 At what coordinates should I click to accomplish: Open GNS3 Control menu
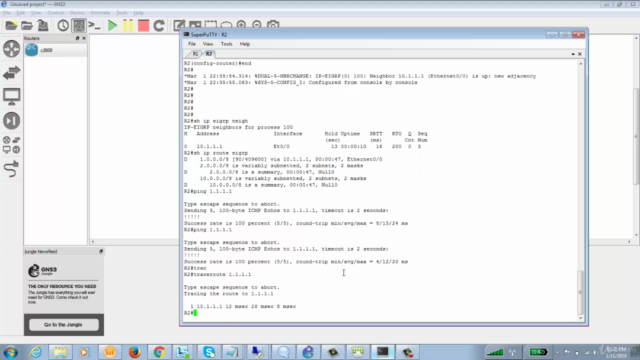click(x=56, y=13)
